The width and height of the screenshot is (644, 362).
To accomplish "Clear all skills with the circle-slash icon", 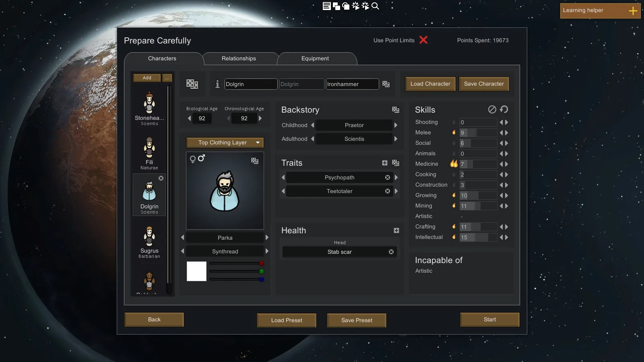I will (492, 109).
